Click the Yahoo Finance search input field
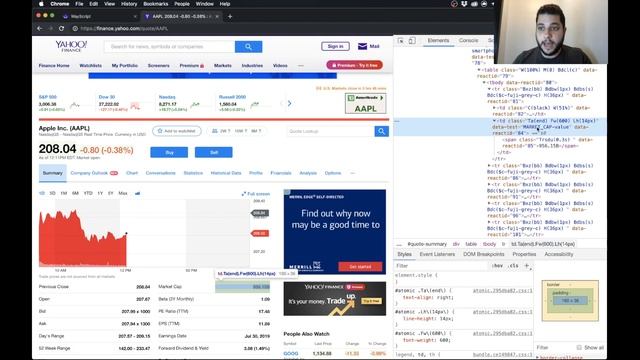Image resolution: width=640 pixels, height=360 pixels. coord(169,47)
